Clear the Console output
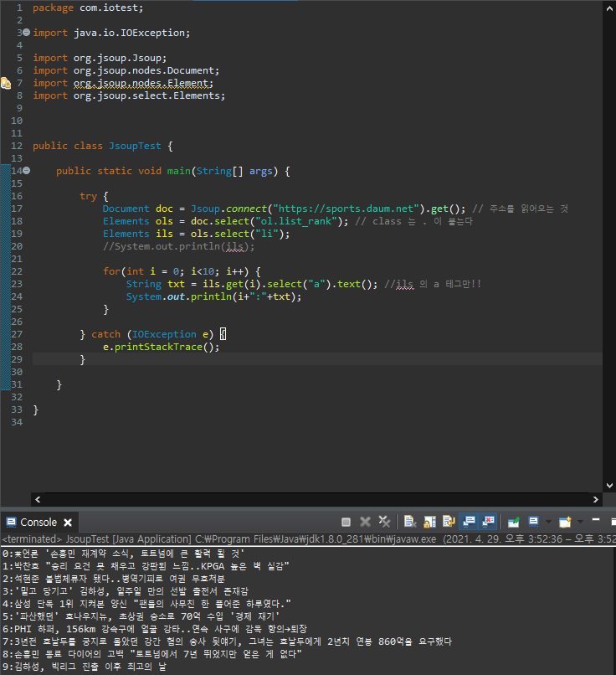Image resolution: width=616 pixels, height=675 pixels. [x=410, y=523]
